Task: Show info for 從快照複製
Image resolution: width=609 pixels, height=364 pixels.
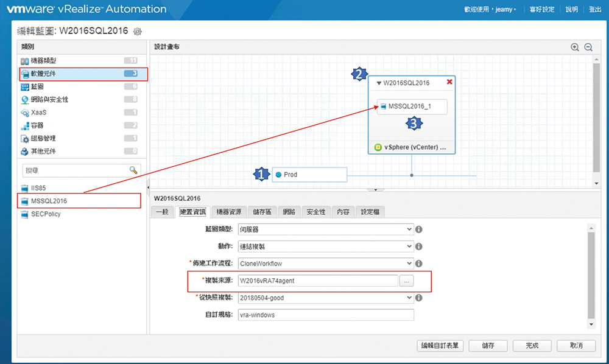Action: point(419,298)
